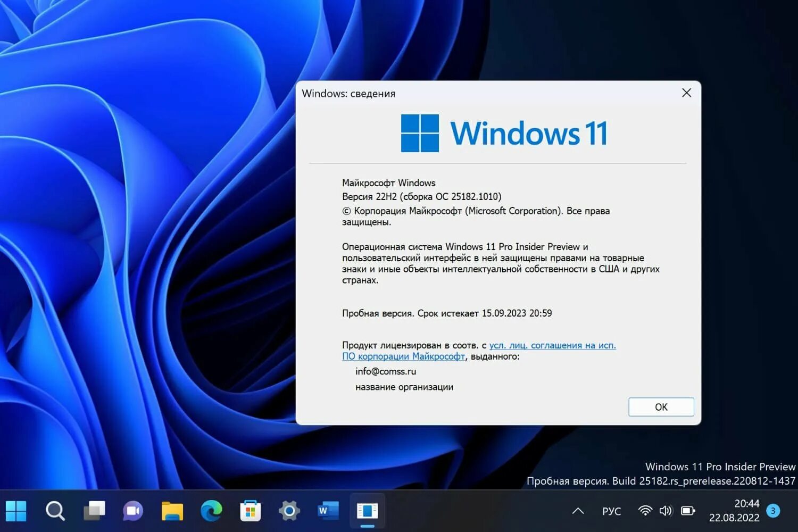Launch Microsoft Edge from the taskbar
Screen dimensions: 798x532
[x=211, y=511]
